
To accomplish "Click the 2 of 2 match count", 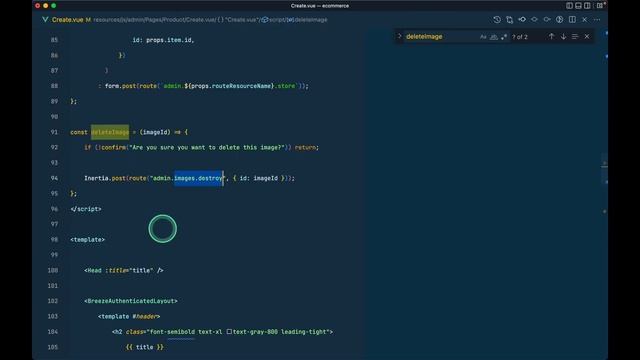I will (x=520, y=37).
